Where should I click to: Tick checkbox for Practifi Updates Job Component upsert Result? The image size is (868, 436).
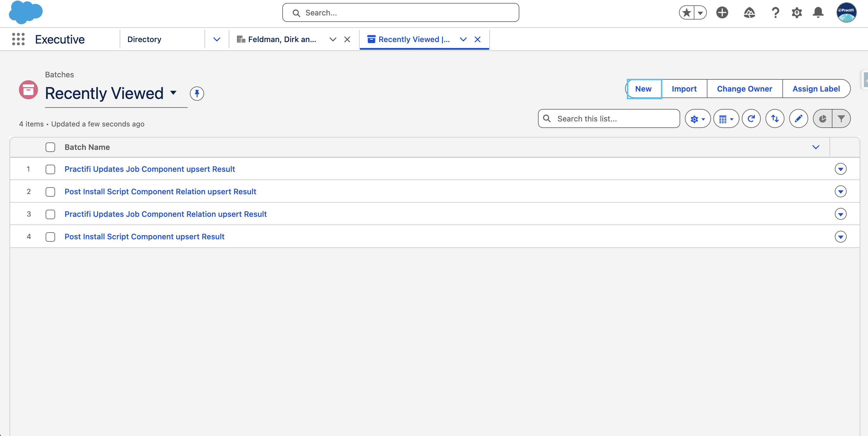click(50, 169)
